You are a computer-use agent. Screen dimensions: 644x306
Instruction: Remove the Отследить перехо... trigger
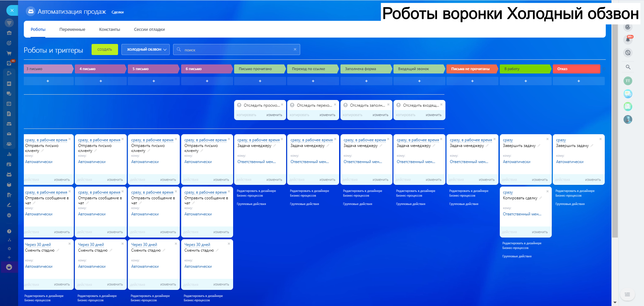pos(335,104)
